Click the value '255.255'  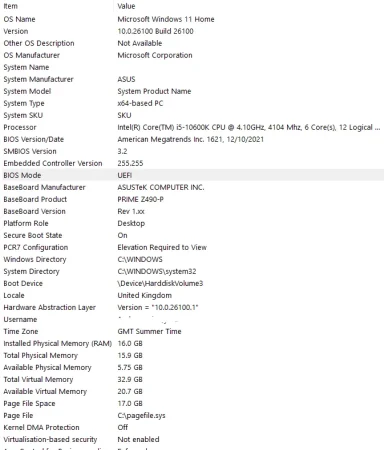[130, 163]
